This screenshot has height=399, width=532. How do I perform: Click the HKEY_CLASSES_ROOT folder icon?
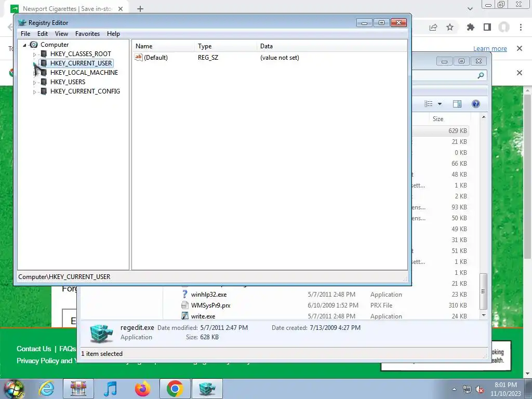pyautogui.click(x=44, y=54)
